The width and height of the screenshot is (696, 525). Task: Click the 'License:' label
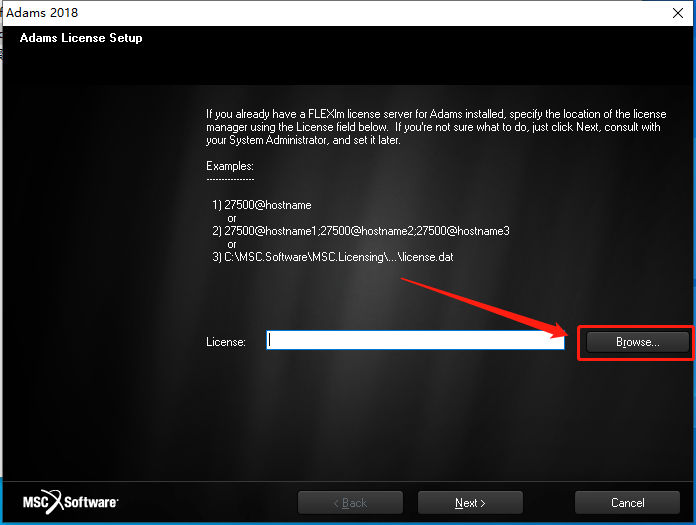225,342
